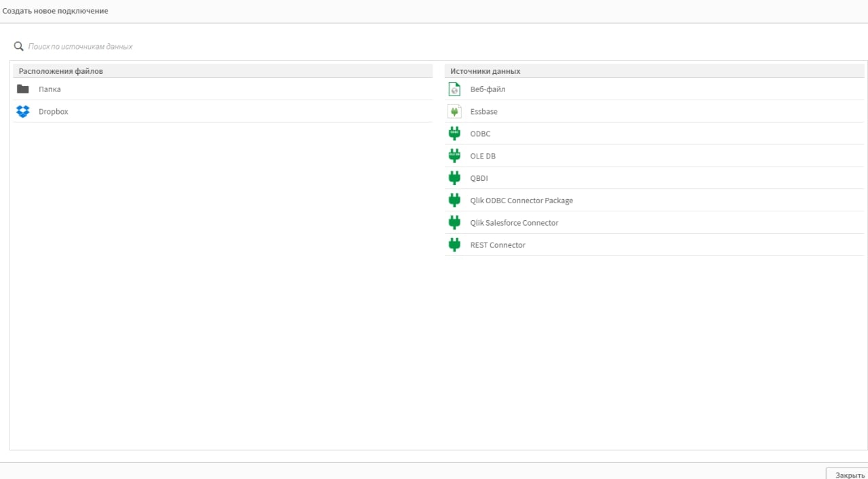The image size is (868, 479).
Task: Select the REST Connector label
Action: (498, 245)
